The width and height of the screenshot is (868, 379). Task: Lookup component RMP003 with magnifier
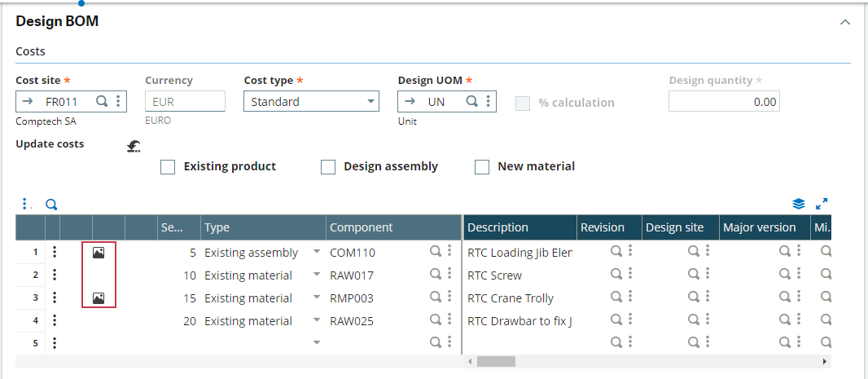tap(436, 297)
